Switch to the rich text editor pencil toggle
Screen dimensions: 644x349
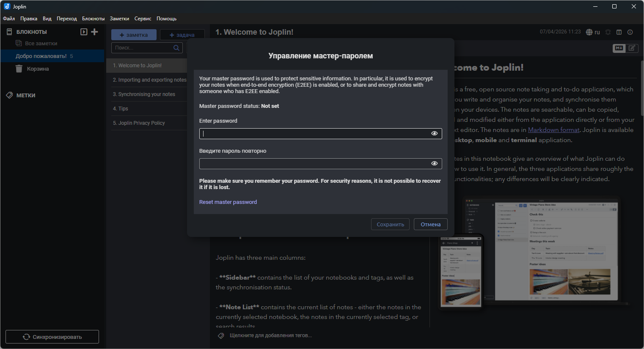(x=632, y=48)
